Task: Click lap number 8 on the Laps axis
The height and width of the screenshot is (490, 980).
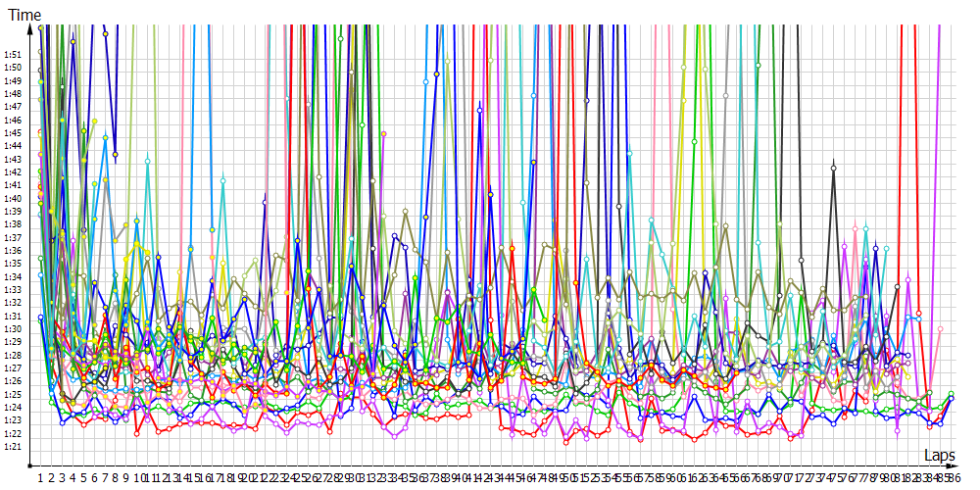Action: click(116, 477)
